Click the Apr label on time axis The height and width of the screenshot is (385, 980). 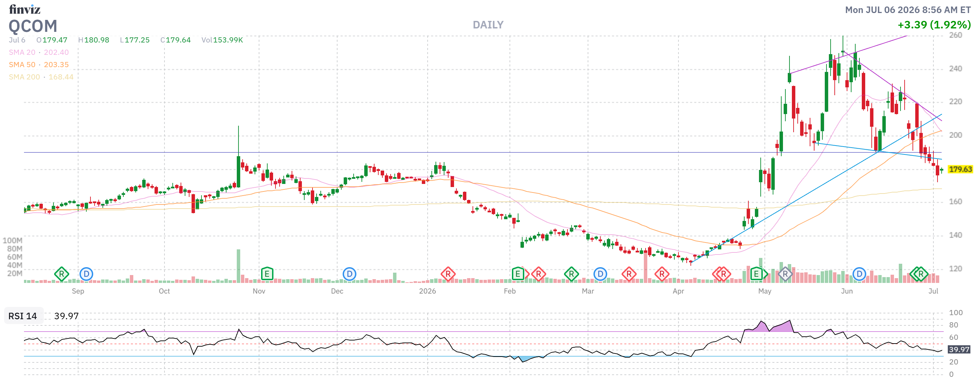click(x=678, y=291)
